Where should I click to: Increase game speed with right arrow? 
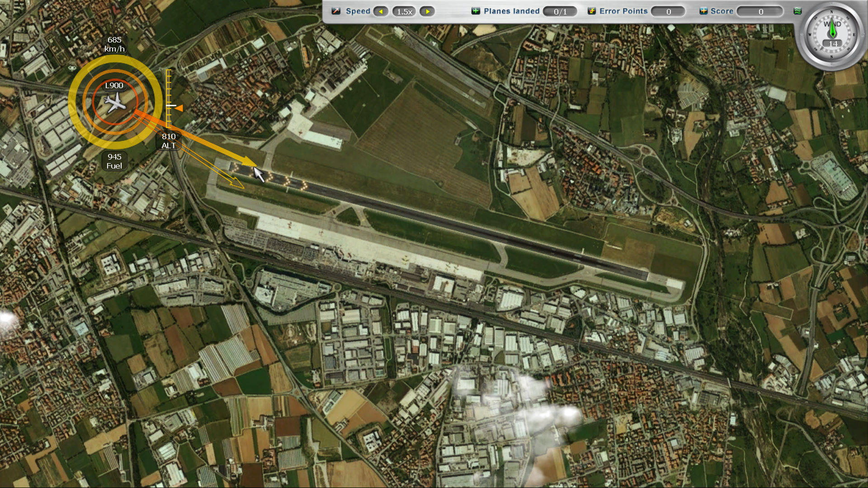(x=427, y=11)
